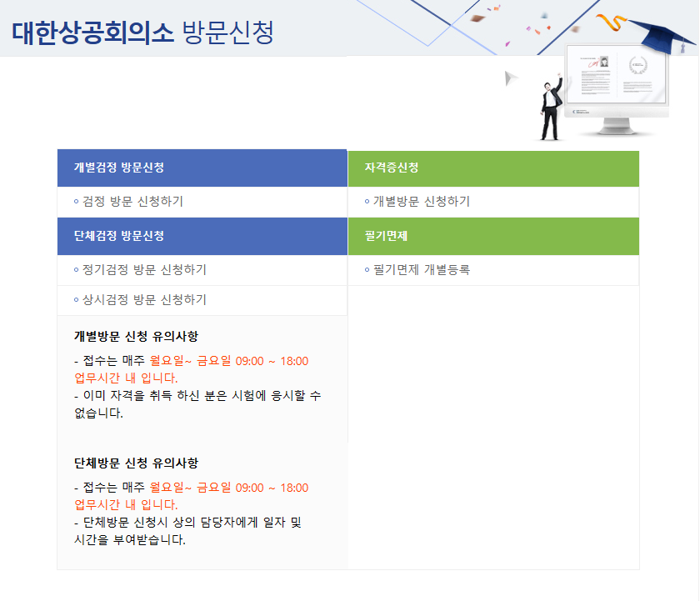Select the green 자격증신청 header
Image resolution: width=700 pixels, height=601 pixels.
click(391, 168)
